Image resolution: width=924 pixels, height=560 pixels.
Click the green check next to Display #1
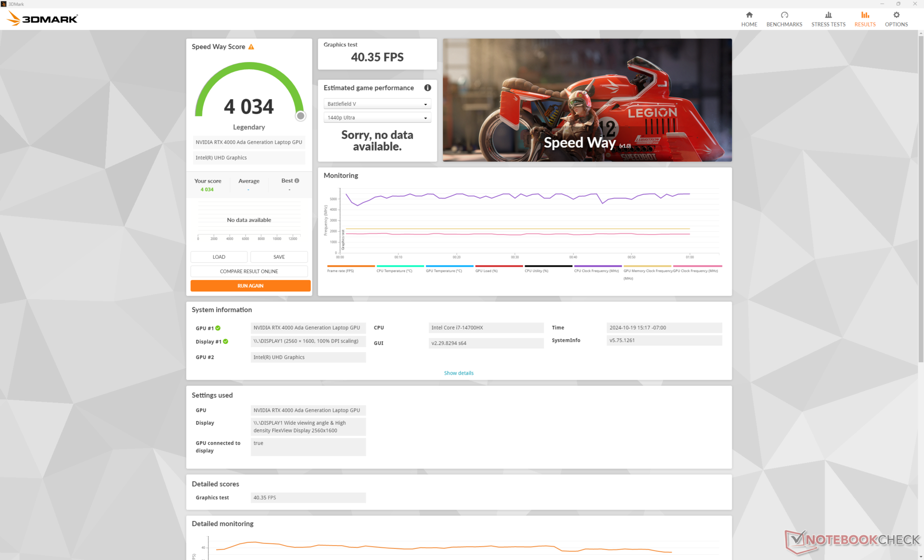coord(226,342)
